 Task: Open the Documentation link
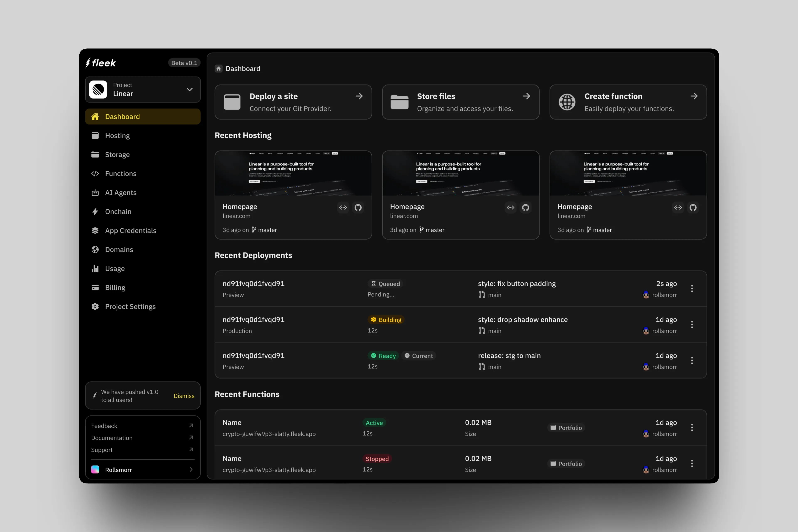click(112, 438)
